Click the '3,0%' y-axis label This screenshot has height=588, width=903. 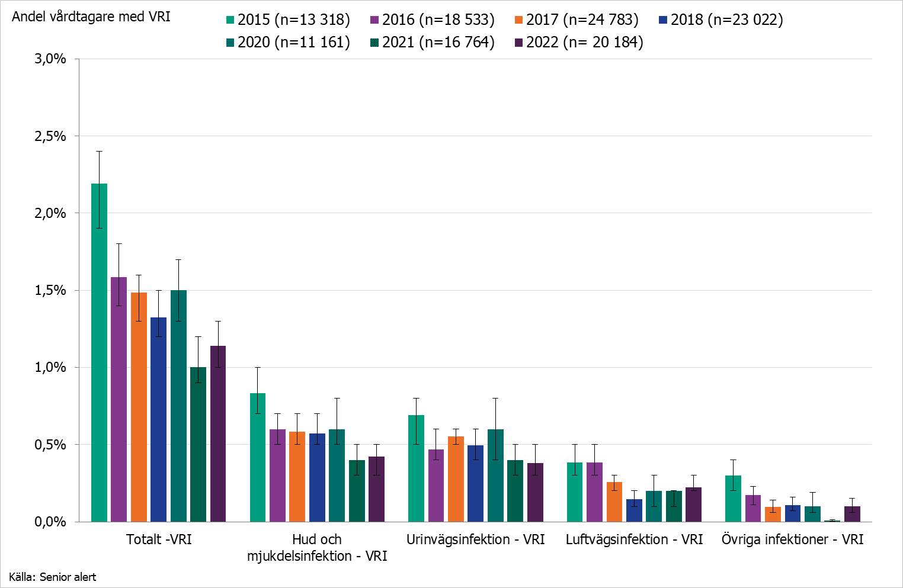(50, 59)
